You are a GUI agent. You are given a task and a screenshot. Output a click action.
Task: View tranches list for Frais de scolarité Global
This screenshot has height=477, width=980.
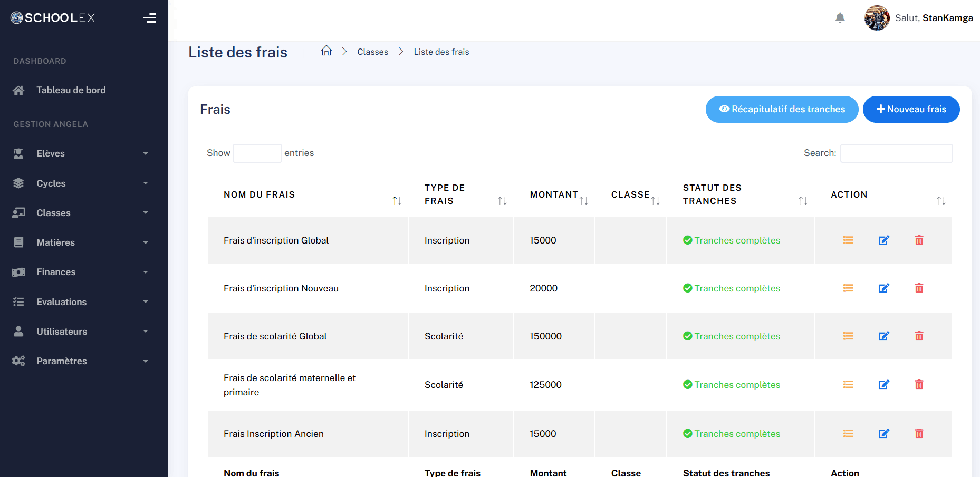tap(848, 336)
